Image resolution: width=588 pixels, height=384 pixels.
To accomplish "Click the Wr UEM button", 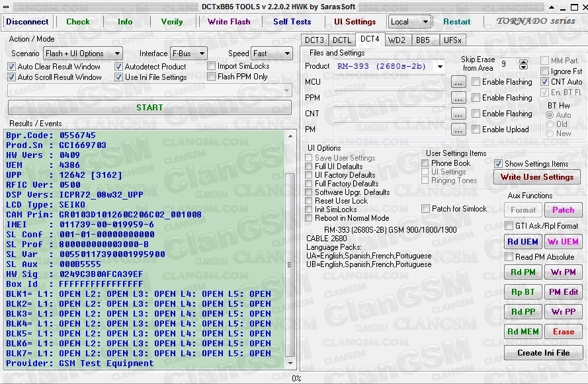I will (563, 242).
